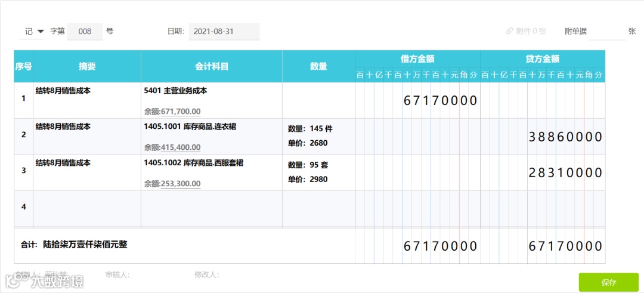Image resolution: width=644 pixels, height=293 pixels.
Task: Edit row 2 credit amount 38860000
Action: tap(565, 137)
